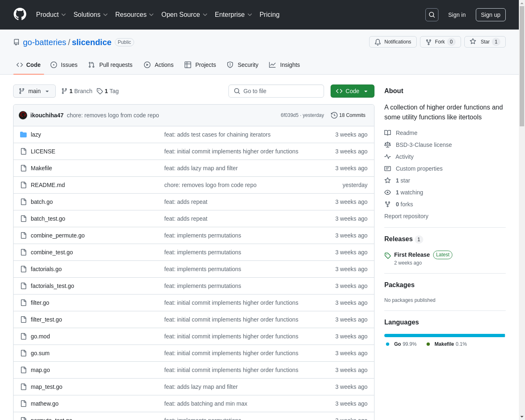Click the star icon beside 1 star
This screenshot has height=420, width=525.
coord(388,180)
